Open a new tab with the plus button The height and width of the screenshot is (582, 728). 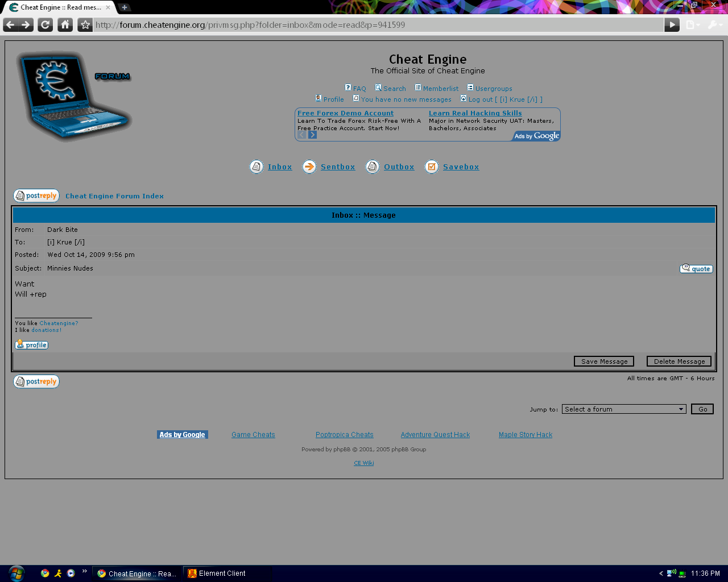(124, 7)
